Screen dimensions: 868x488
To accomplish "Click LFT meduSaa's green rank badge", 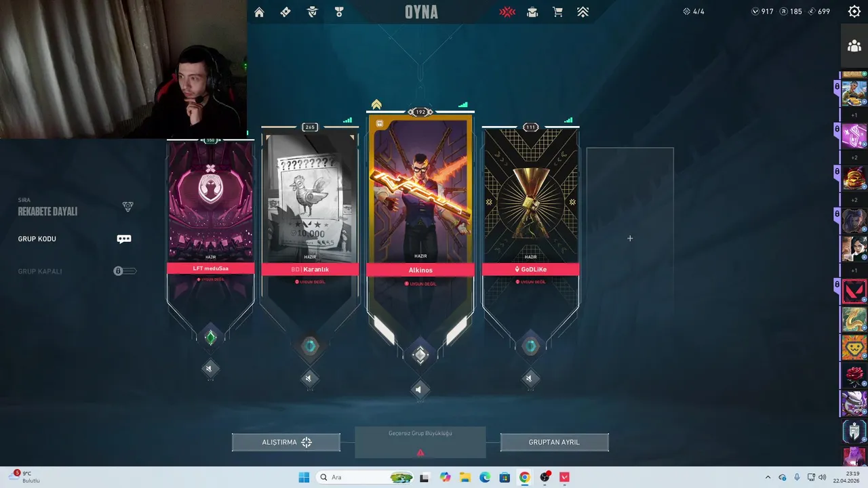I will tap(210, 337).
